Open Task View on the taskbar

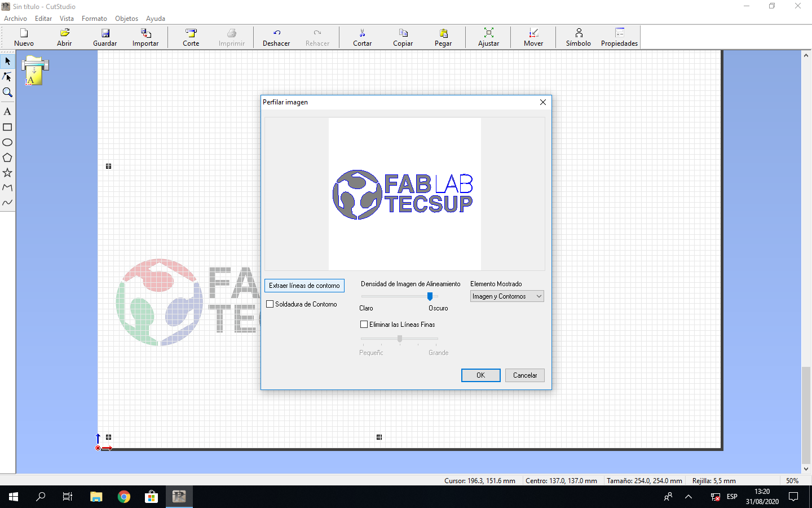point(68,497)
